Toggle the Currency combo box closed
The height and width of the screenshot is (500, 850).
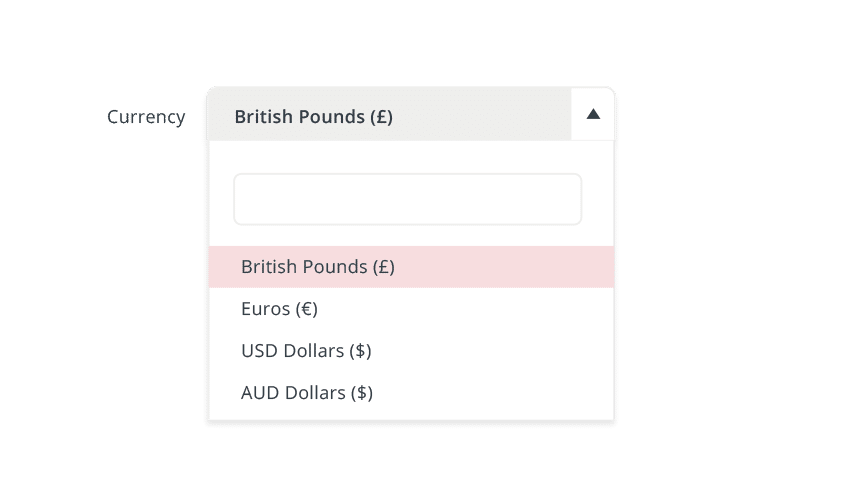tap(593, 114)
